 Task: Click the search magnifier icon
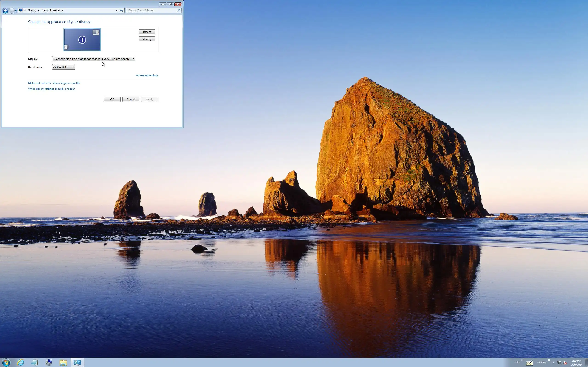point(179,11)
